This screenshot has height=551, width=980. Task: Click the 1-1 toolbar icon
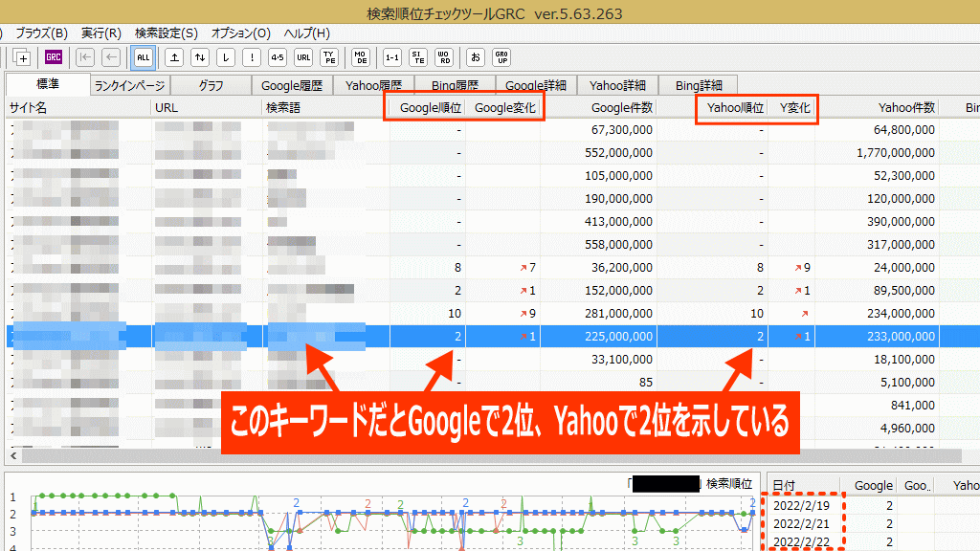point(391,57)
